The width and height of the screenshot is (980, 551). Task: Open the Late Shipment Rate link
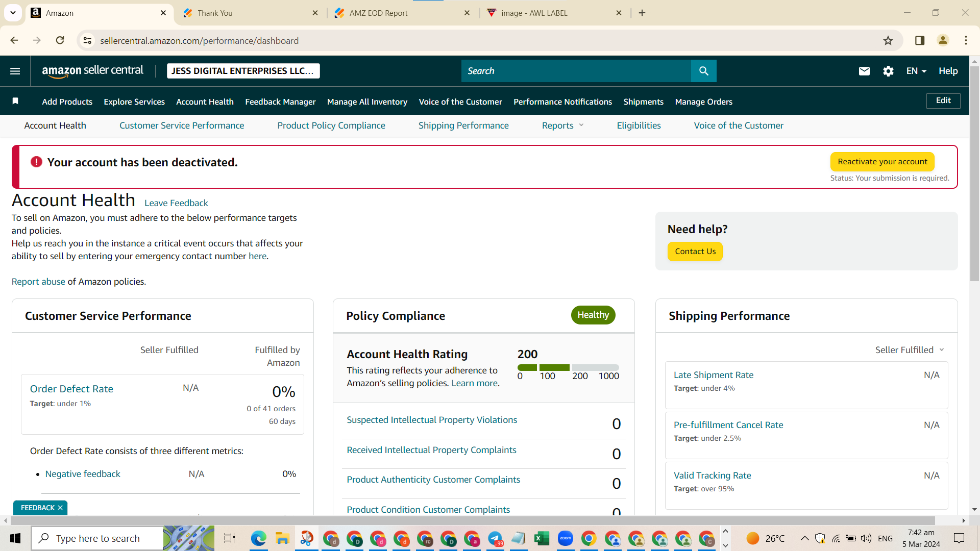[713, 375]
